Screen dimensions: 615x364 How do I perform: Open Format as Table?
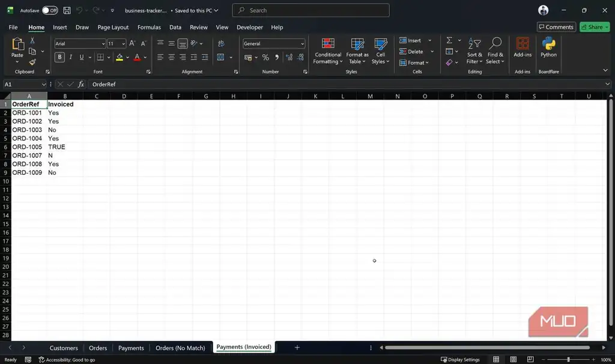pos(357,51)
